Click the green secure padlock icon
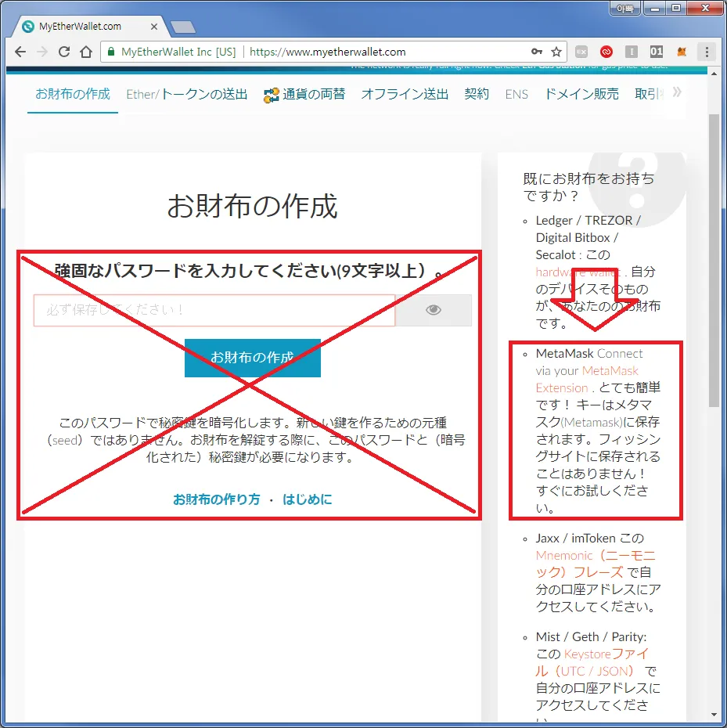 coord(111,52)
